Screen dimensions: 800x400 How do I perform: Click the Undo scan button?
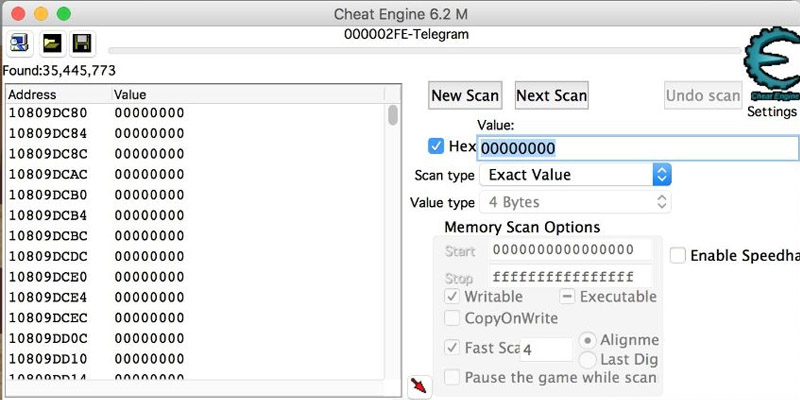click(x=703, y=96)
